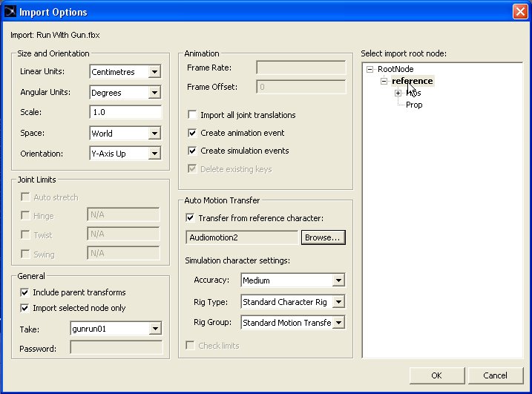Click the Cancel button
The width and height of the screenshot is (532, 394).
tap(496, 375)
